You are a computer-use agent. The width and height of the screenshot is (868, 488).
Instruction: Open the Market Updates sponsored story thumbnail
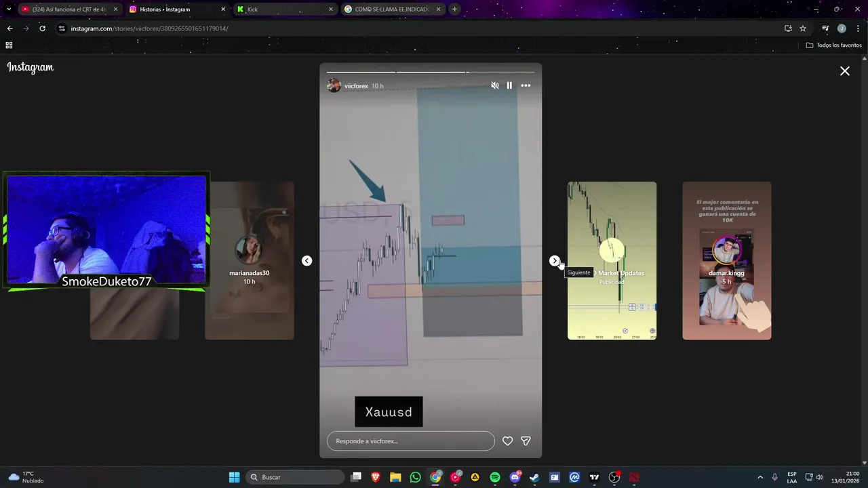(x=612, y=261)
